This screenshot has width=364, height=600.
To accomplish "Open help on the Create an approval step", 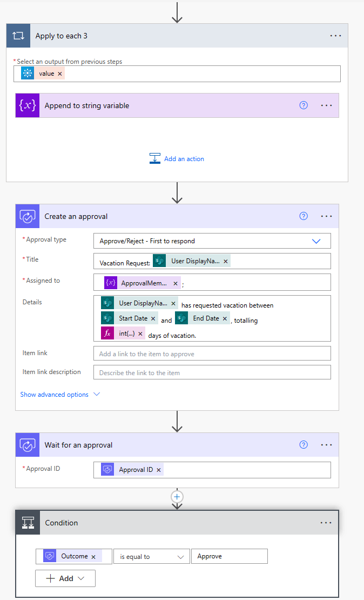I will (x=303, y=216).
